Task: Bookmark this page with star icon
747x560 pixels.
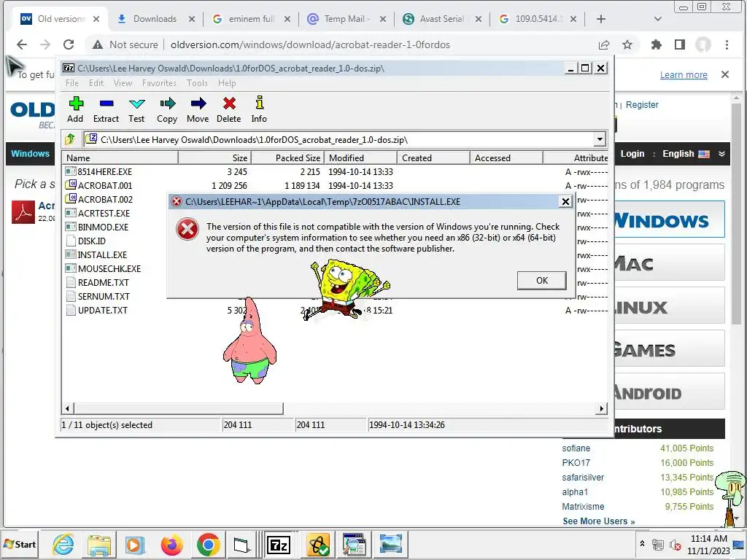Action: (x=627, y=44)
